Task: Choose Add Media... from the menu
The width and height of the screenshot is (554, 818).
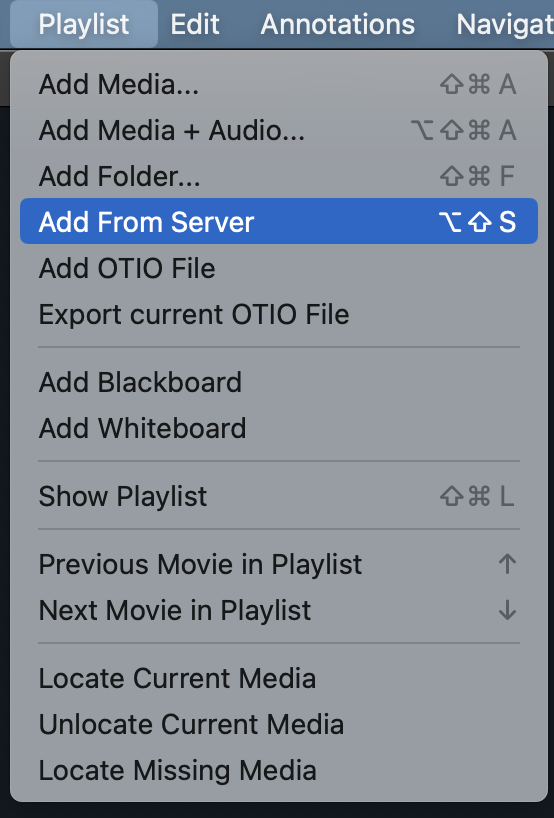Action: coord(279,84)
